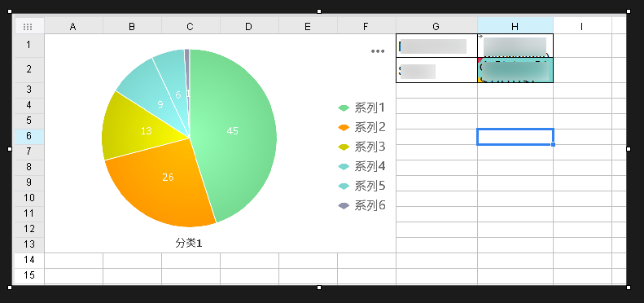Select column G header
Screen dimensions: 644x303
click(x=436, y=26)
